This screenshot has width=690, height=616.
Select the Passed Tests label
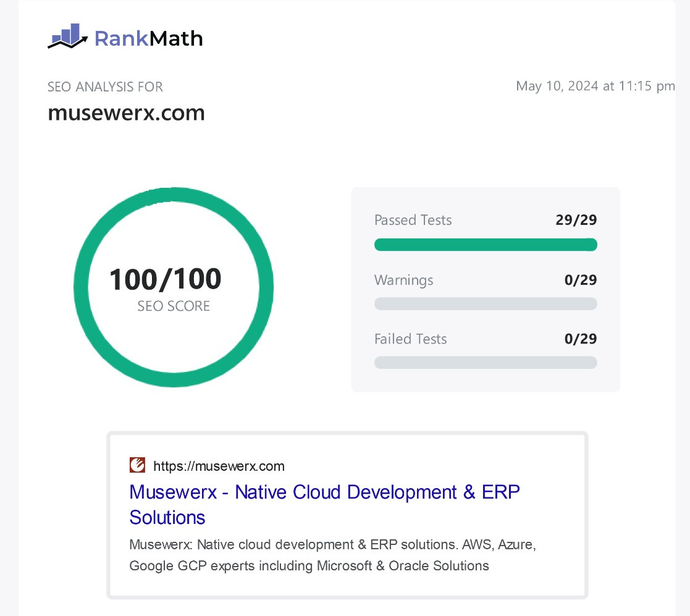413,221
